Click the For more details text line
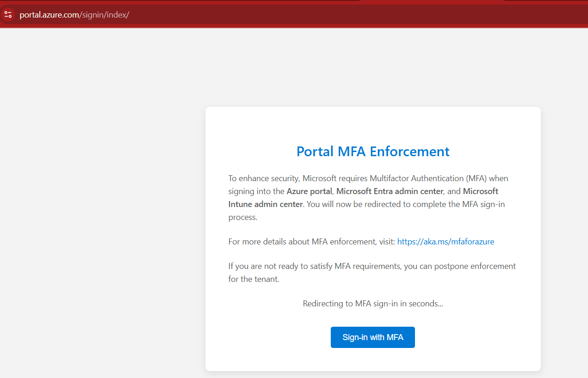This screenshot has height=378, width=588. [x=311, y=241]
